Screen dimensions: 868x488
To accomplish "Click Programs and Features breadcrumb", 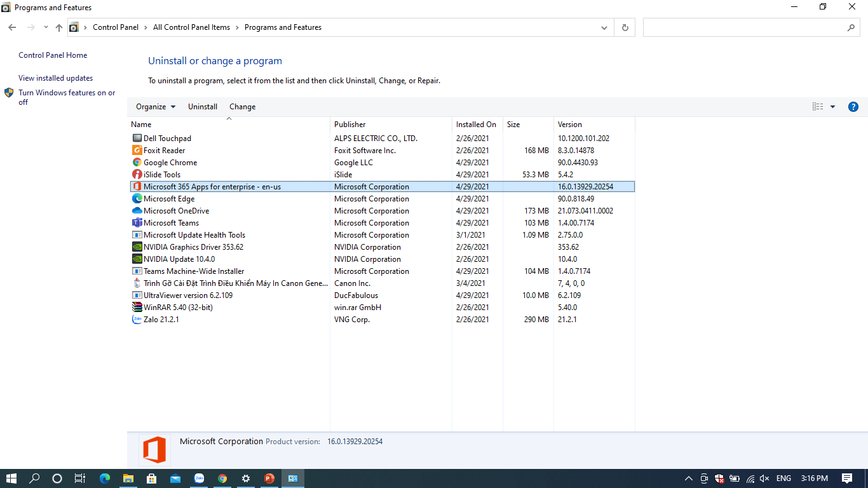I will 283,27.
